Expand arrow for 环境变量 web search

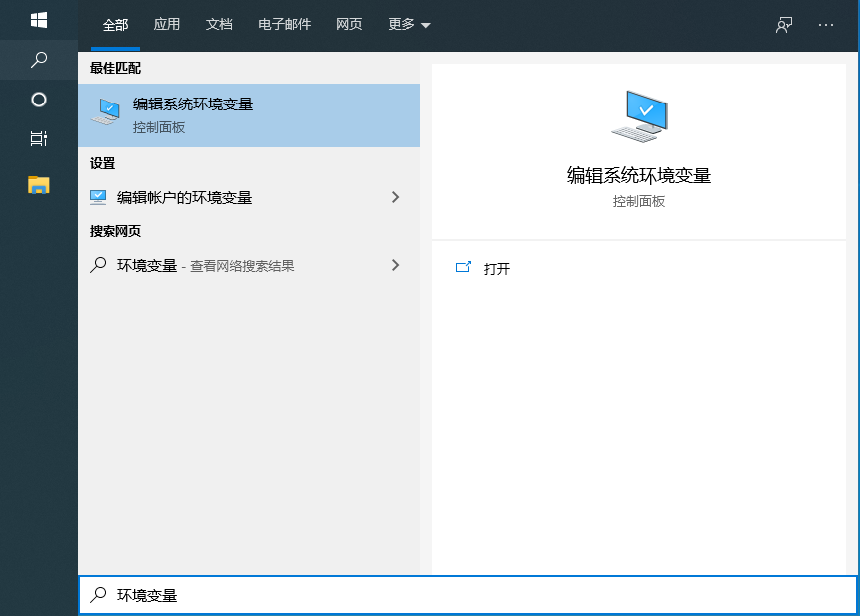(x=395, y=265)
